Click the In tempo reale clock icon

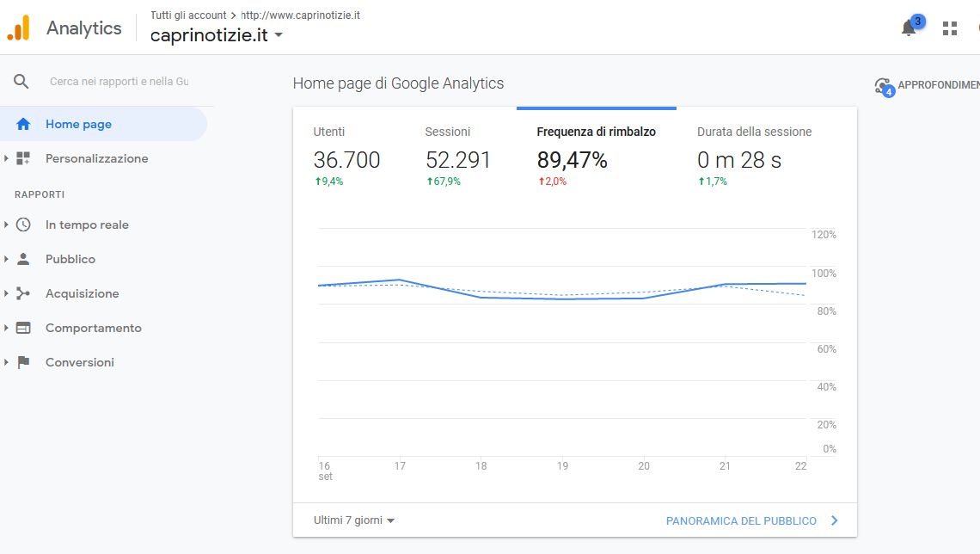(23, 225)
